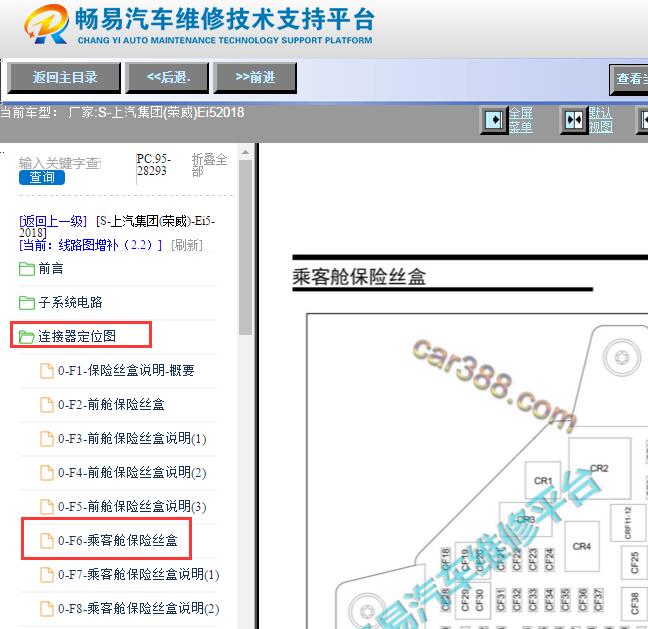Open 0-F3-前舱保险丝盒说明(1)
Image resolution: width=648 pixels, height=629 pixels.
(x=132, y=438)
